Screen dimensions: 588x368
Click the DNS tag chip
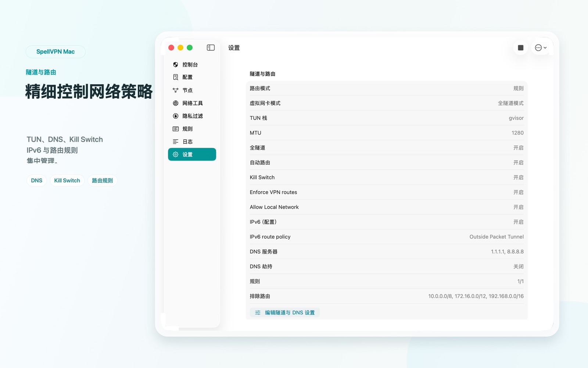coord(37,180)
